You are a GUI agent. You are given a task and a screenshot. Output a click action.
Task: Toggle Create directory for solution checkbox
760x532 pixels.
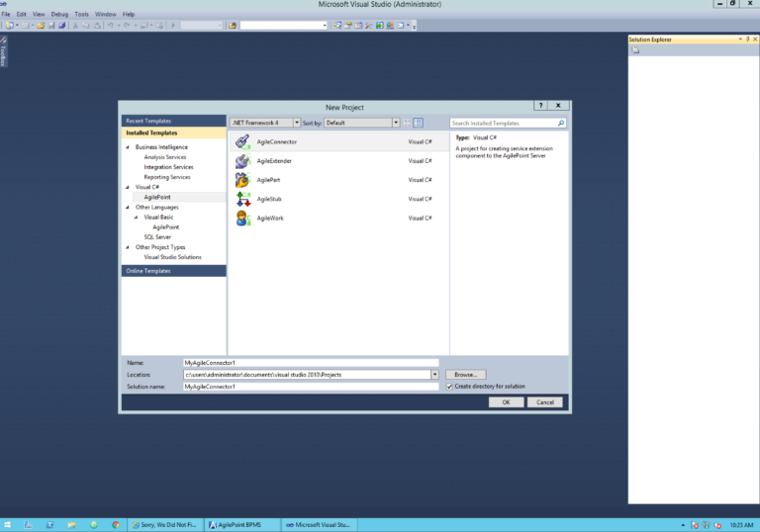click(x=449, y=387)
